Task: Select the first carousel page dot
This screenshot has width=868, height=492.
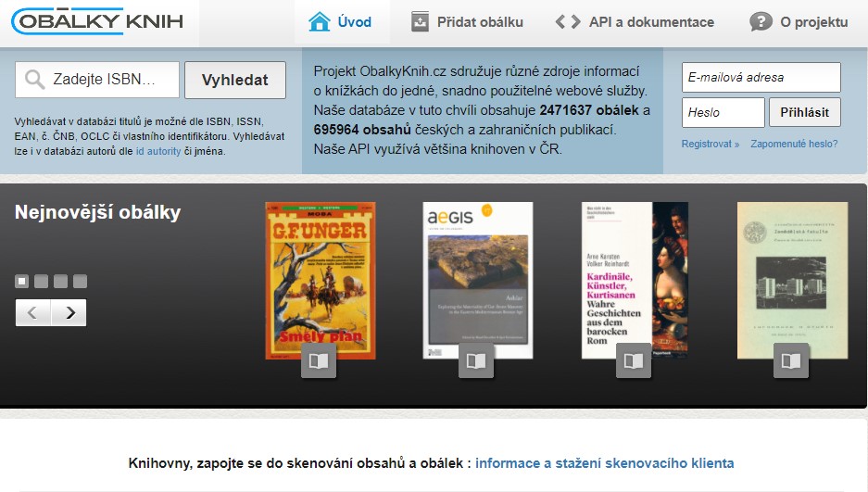Action: click(x=21, y=281)
